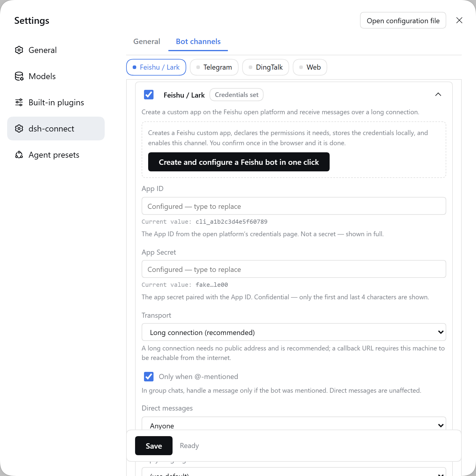Screen dimensions: 476x476
Task: Select the Bot channels tab
Action: (198, 42)
